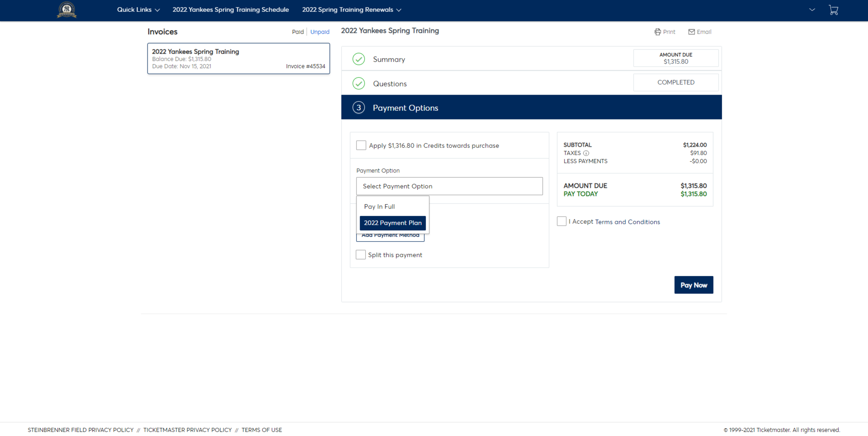Click the Print text label
This screenshot has height=436, width=868.
tap(669, 32)
